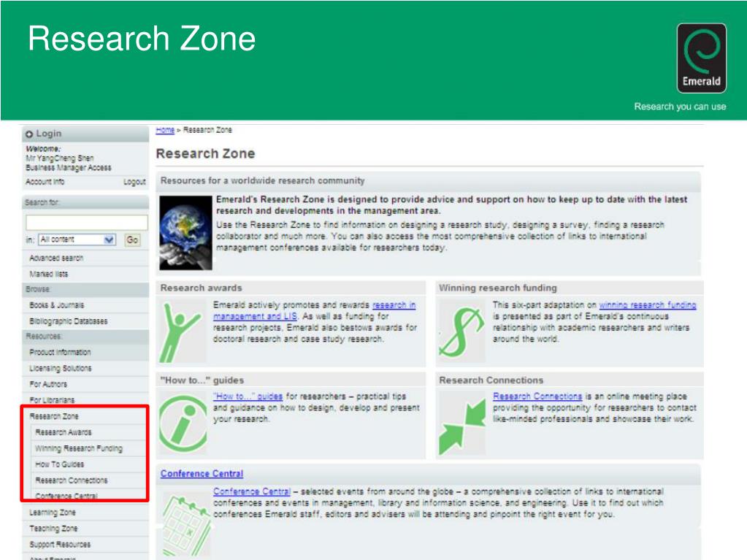Follow the winning research funding link
Screen dimensions: 747x560
[x=648, y=305]
